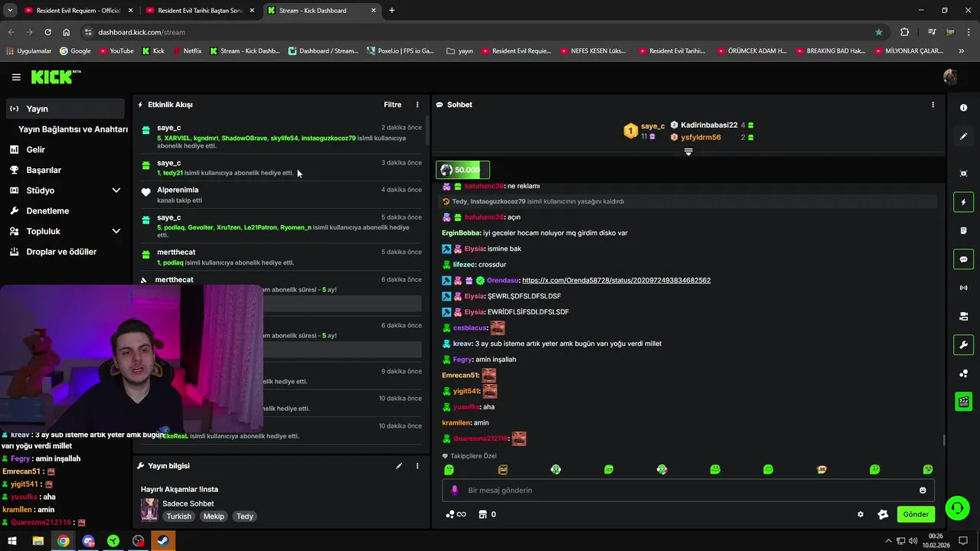Viewport: 980px width, 551px height.
Task: Toggle the lightning activity feed panel
Action: pos(963,202)
